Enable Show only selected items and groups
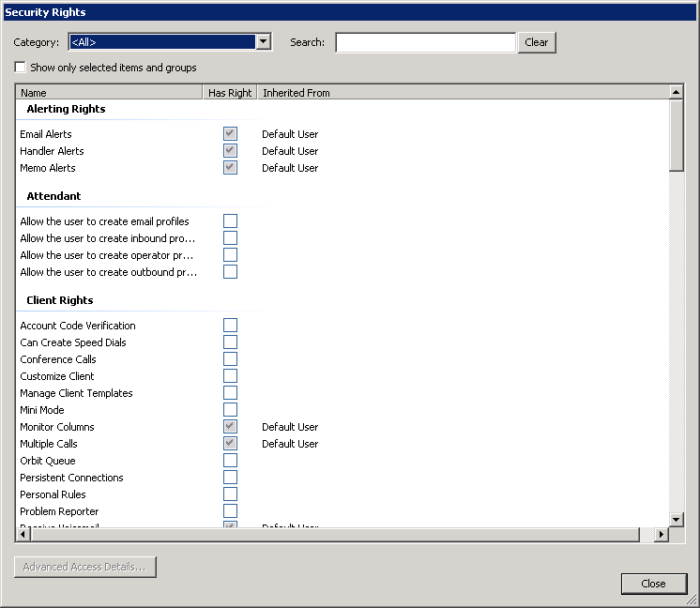 (x=20, y=68)
